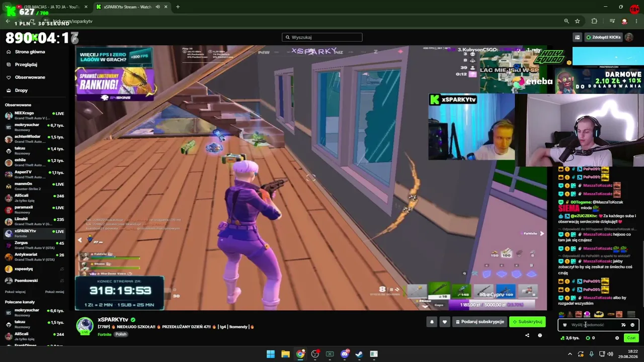Open a new browser tab
644x362 pixels.
[178, 7]
